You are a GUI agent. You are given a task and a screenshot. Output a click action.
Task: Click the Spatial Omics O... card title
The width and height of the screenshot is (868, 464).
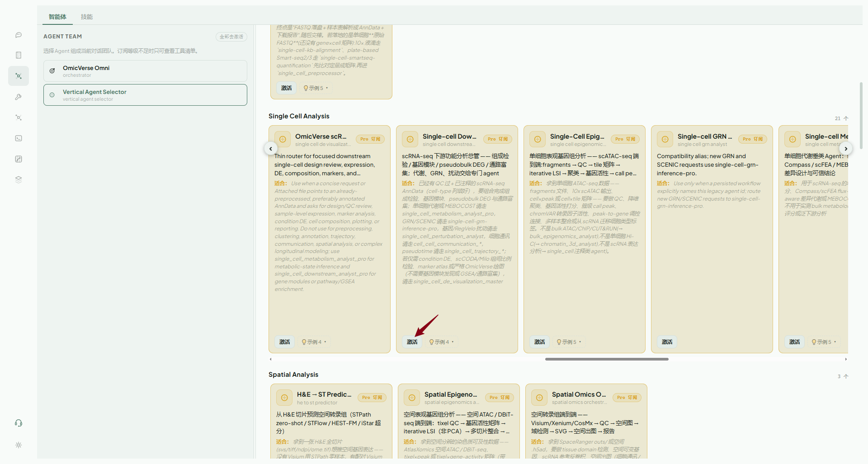coord(579,394)
